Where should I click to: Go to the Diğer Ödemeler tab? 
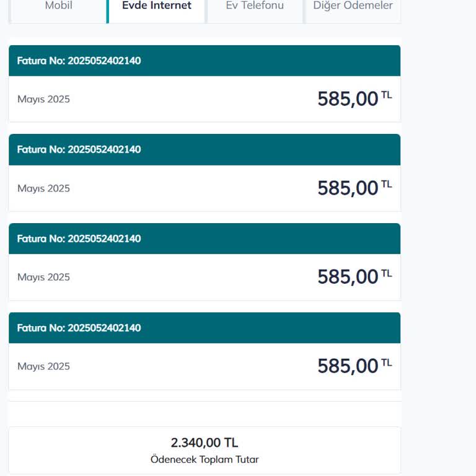[353, 6]
